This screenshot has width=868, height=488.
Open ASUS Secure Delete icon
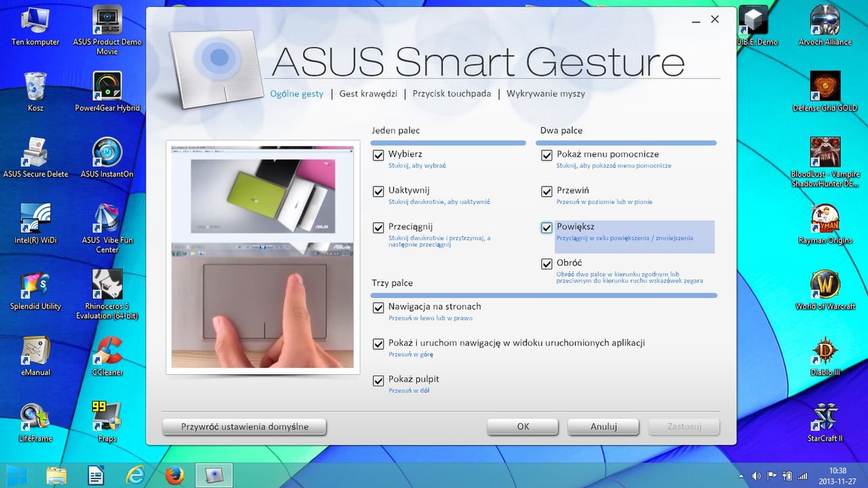pos(35,157)
